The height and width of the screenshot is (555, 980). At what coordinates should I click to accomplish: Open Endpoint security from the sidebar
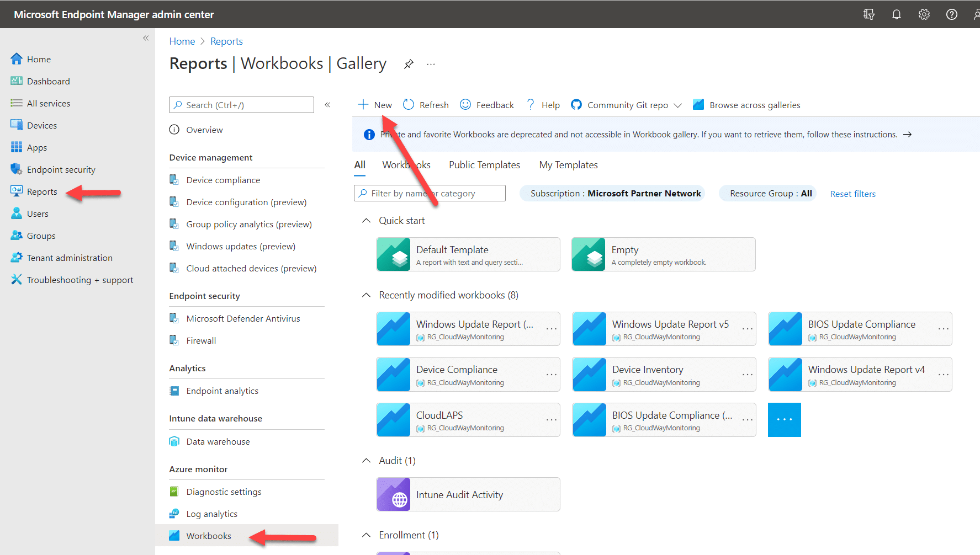(x=60, y=169)
